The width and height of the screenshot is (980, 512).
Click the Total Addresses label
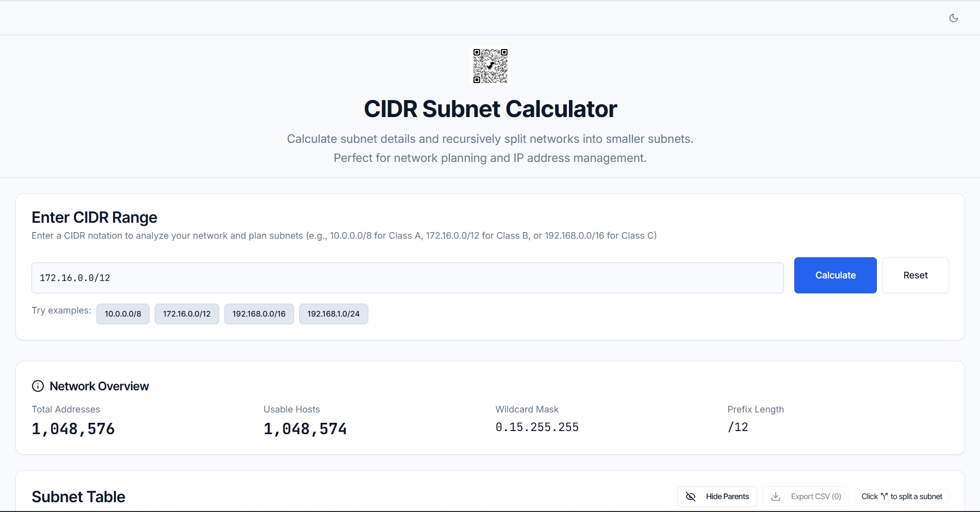[x=66, y=409]
